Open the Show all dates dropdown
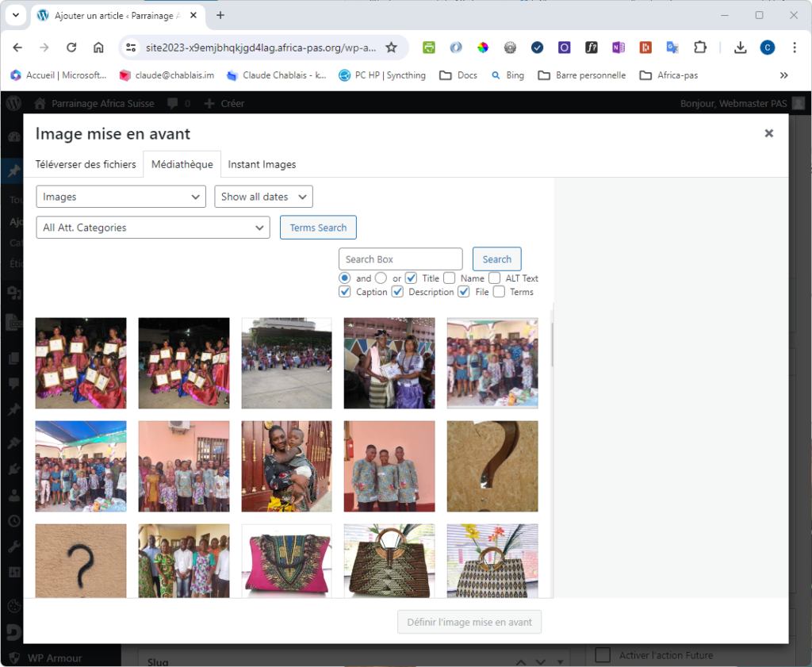This screenshot has width=812, height=667. point(263,197)
